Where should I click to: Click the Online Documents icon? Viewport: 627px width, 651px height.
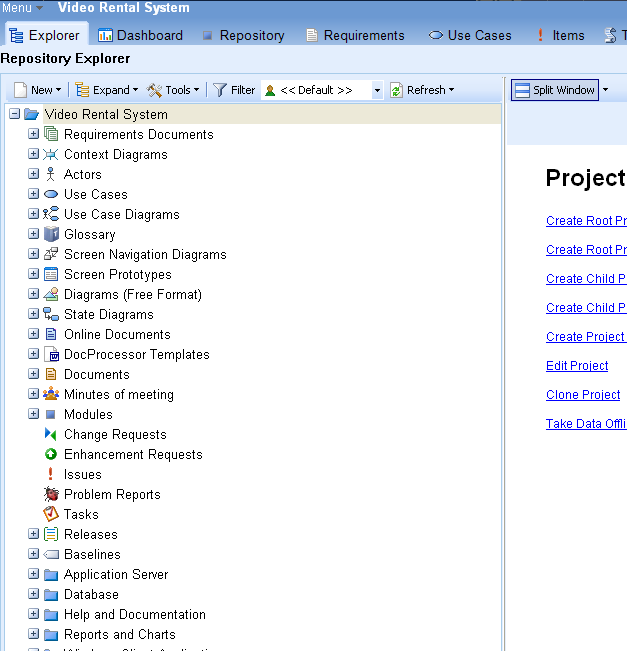point(51,334)
